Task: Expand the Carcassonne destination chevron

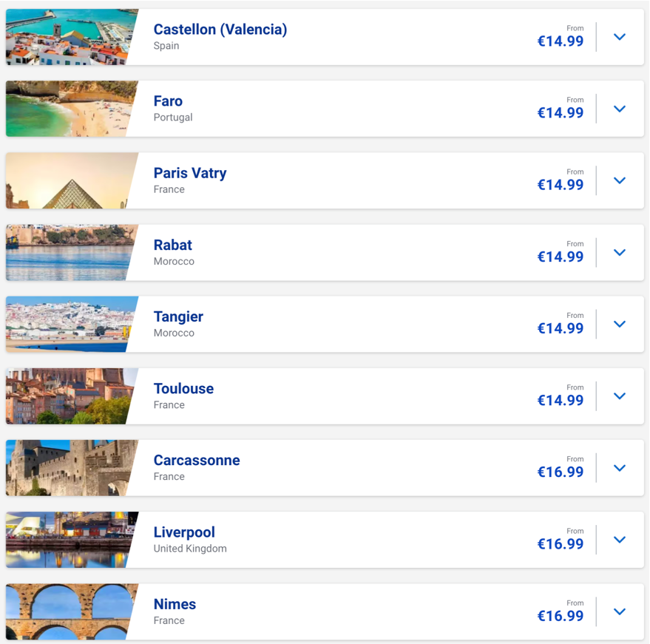Action: 620,468
